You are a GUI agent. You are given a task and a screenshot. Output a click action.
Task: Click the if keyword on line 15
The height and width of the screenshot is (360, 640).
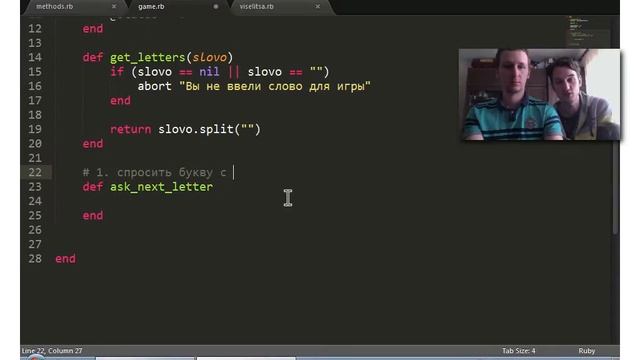tap(117, 72)
